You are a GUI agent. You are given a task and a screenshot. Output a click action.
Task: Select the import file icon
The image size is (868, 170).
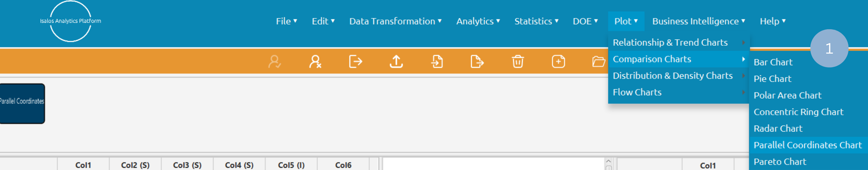click(437, 62)
